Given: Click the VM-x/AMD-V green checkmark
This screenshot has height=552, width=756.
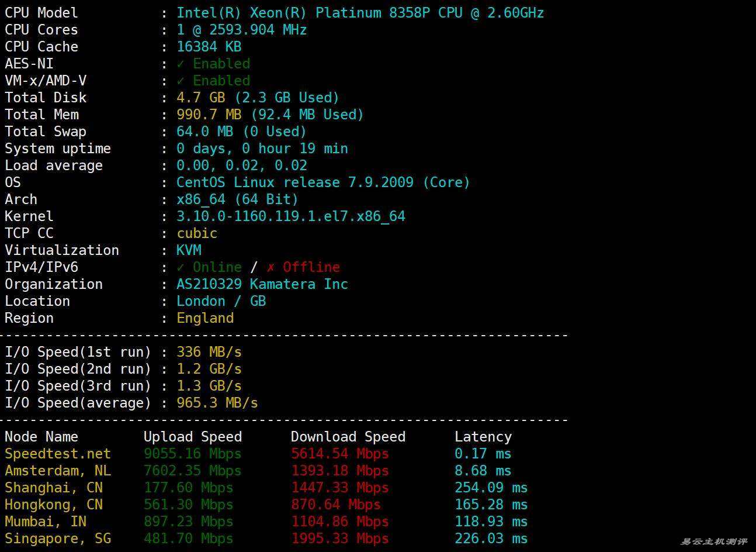Looking at the screenshot, I should (181, 81).
